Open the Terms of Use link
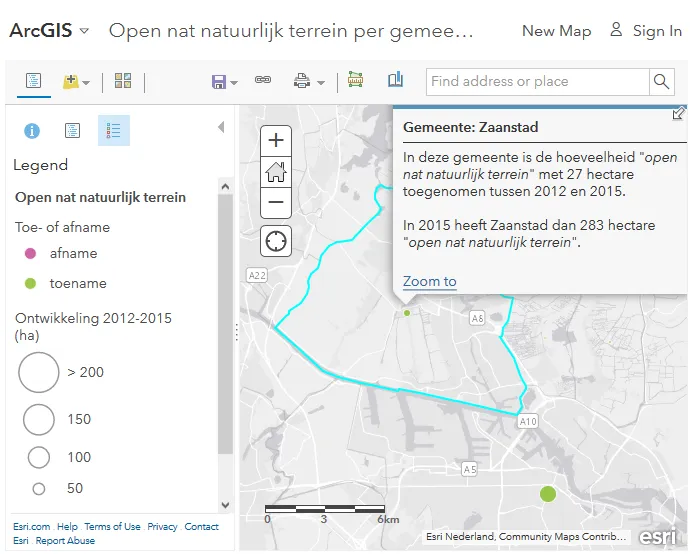This screenshot has width=693, height=554. pos(112,527)
